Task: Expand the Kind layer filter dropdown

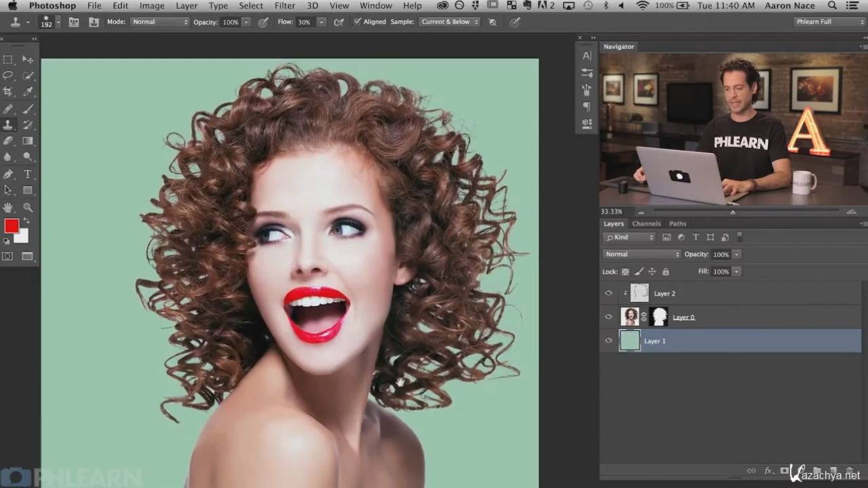Action: pos(629,237)
